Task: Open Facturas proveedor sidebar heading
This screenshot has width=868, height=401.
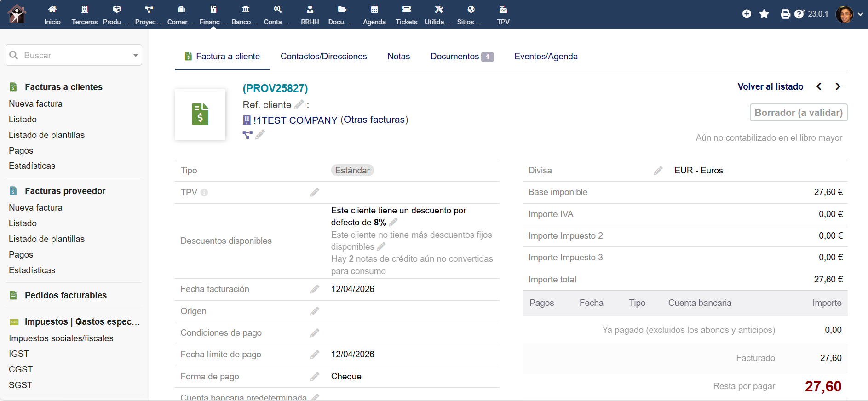Action: [65, 191]
